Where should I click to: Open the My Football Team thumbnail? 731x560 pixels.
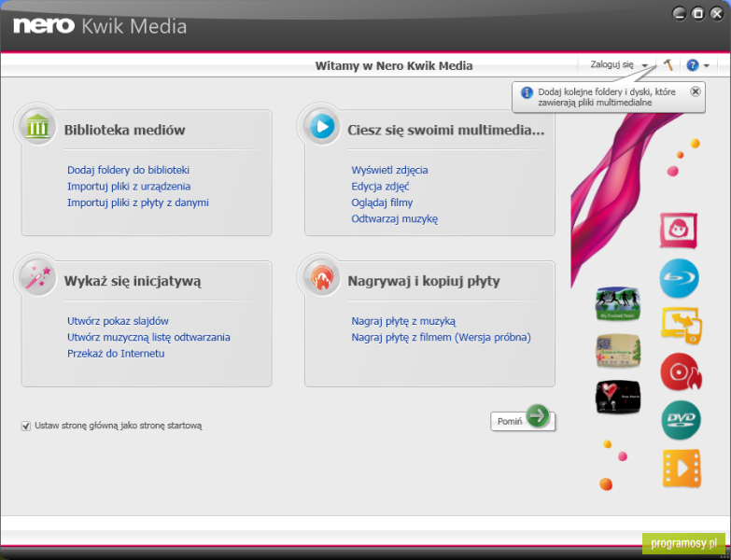618,303
